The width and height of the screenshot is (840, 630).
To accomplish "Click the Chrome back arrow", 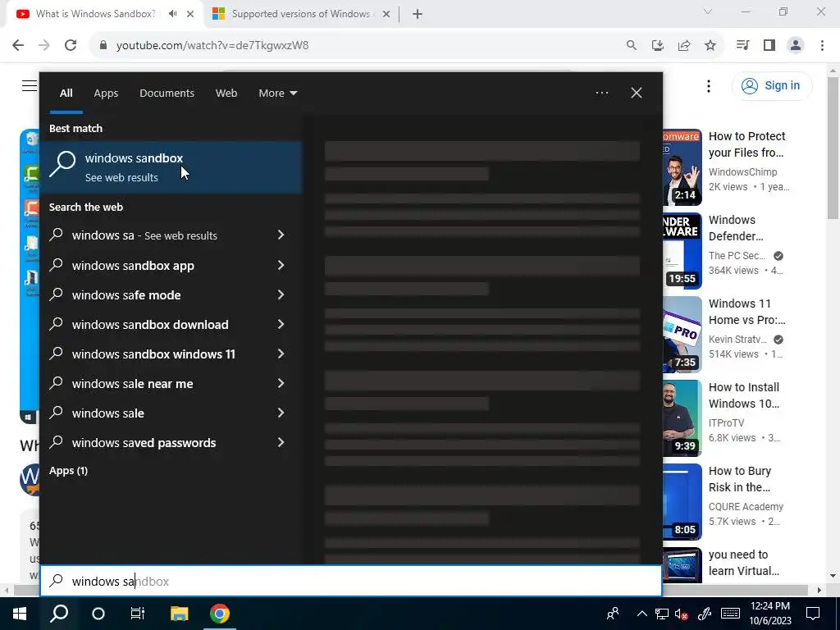I will [x=18, y=45].
